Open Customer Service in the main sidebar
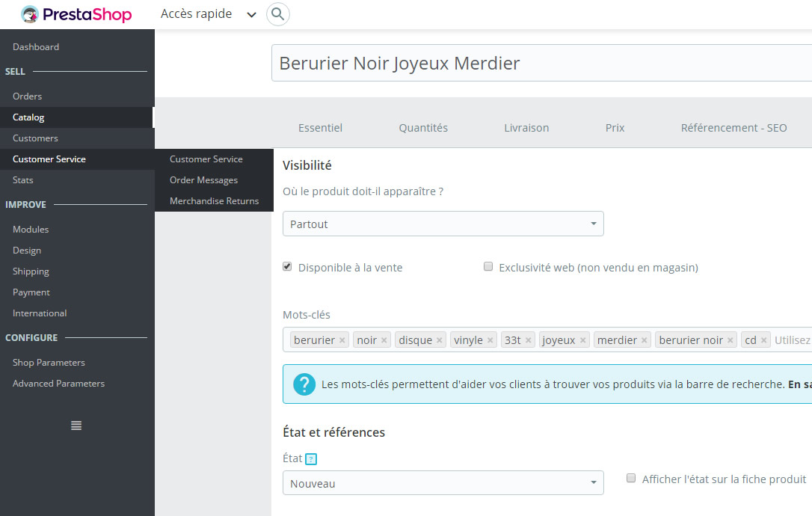This screenshot has height=516, width=812. point(77,159)
